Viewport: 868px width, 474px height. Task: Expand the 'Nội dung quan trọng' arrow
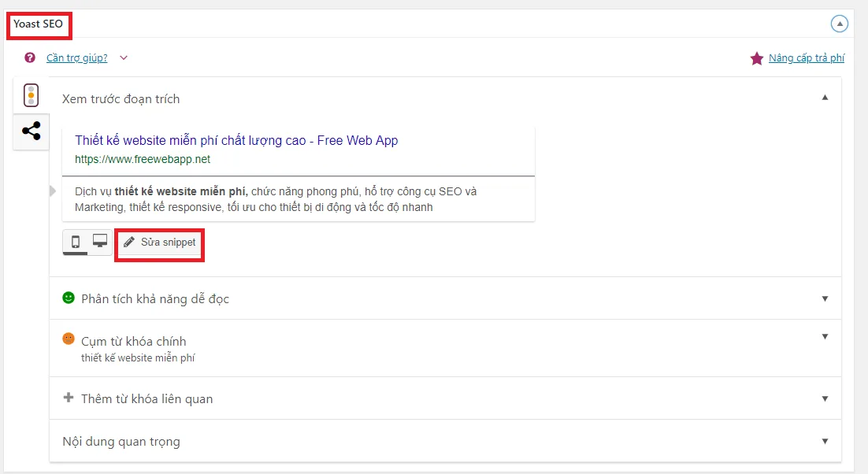pos(825,442)
